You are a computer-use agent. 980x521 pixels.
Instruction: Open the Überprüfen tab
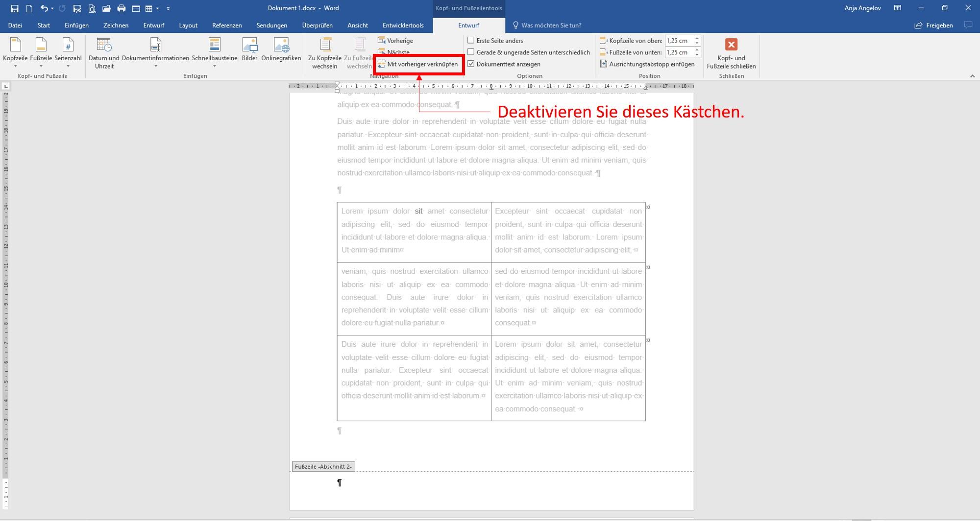(318, 25)
